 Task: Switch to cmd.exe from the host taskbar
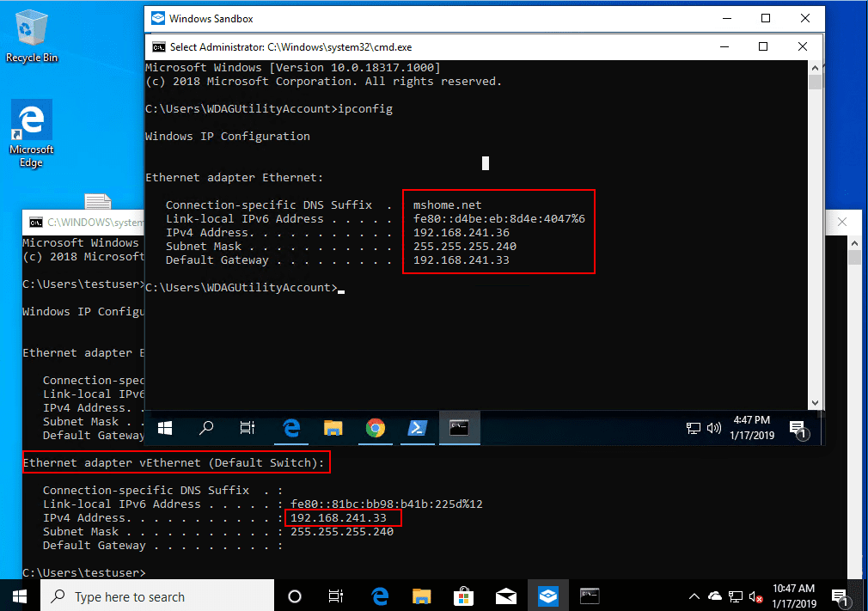[590, 595]
